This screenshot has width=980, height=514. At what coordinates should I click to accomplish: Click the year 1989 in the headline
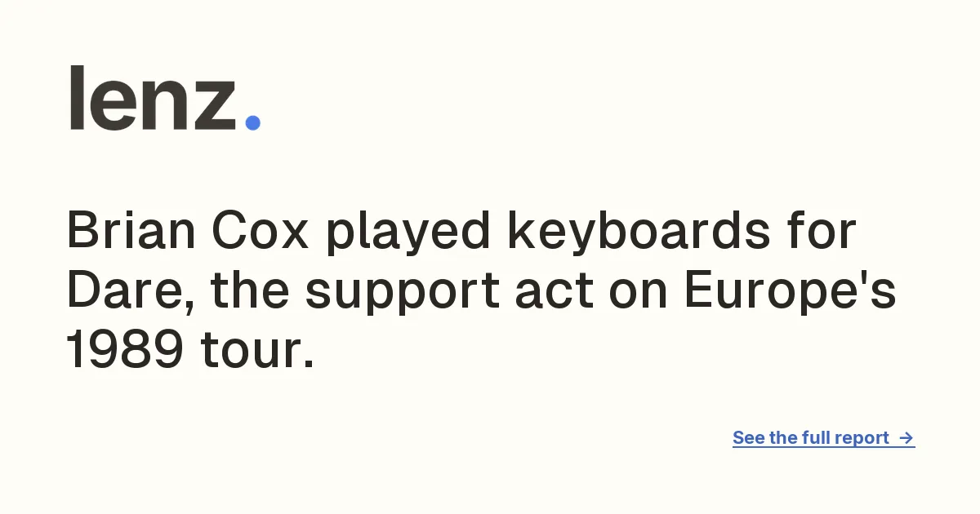(x=124, y=352)
